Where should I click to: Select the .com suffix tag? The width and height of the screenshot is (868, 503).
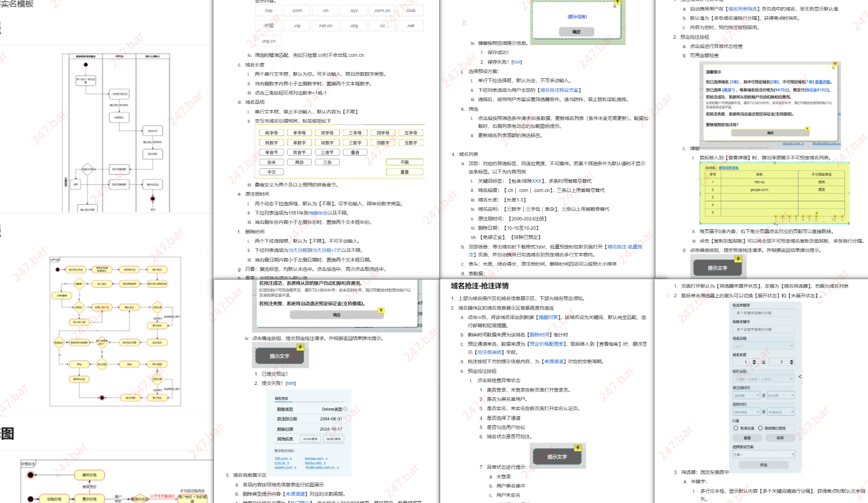coord(297,10)
